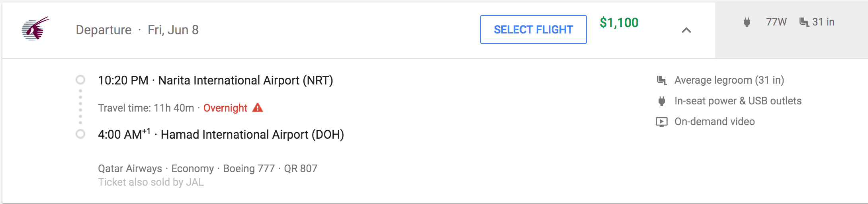Click the Qatar Airways QR 807 flight info
868x204 pixels.
click(207, 169)
